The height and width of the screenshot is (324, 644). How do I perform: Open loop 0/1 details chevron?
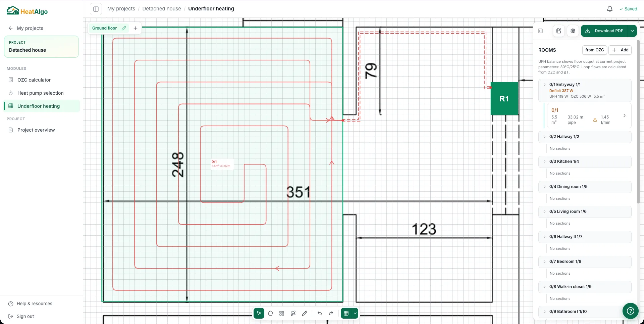[624, 115]
